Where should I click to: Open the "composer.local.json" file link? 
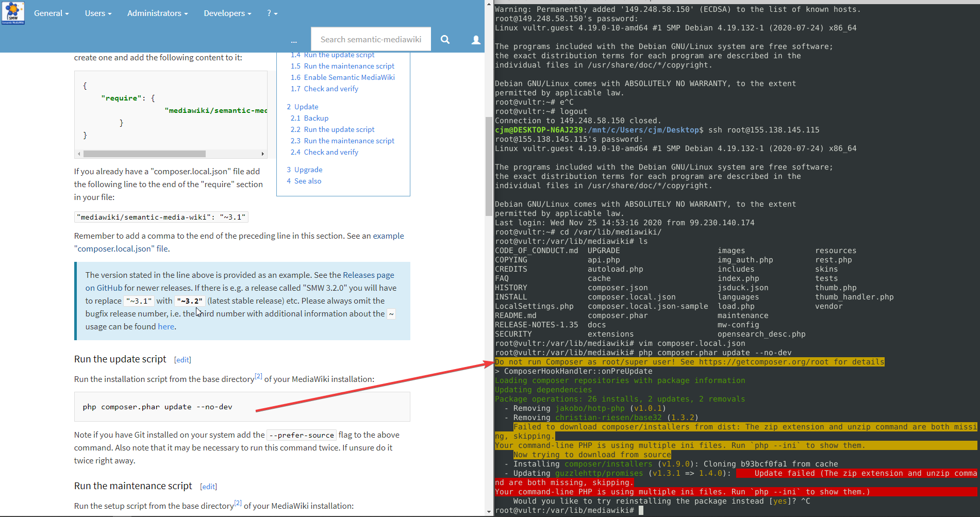(121, 248)
